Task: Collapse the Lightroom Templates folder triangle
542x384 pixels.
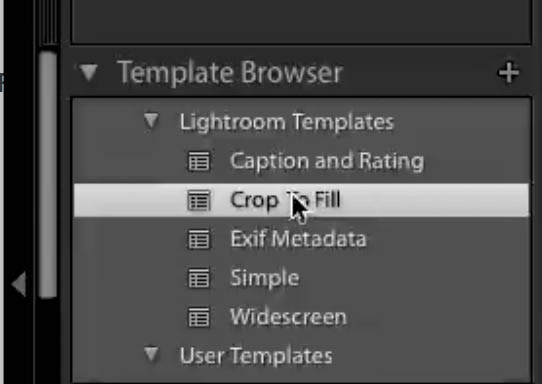Action: coord(151,121)
